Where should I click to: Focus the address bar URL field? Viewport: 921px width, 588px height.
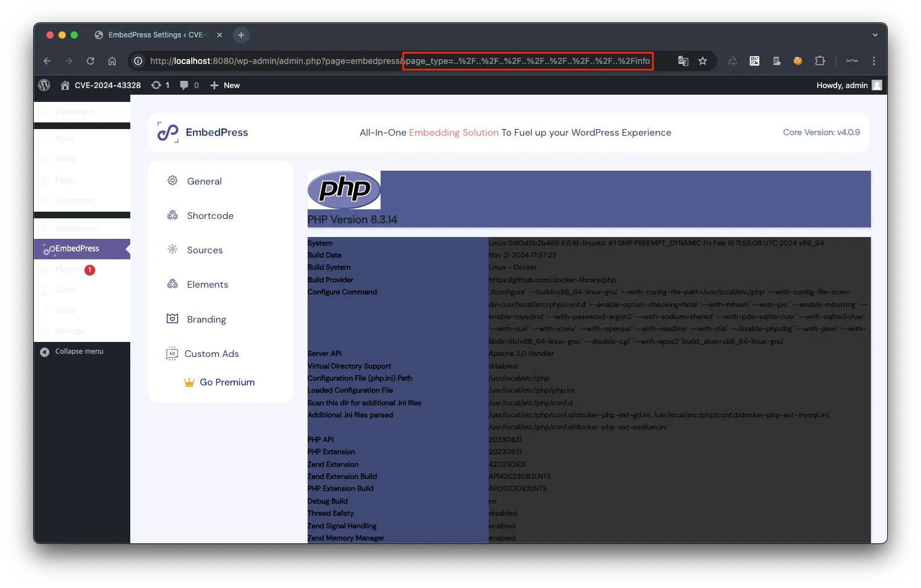click(x=400, y=61)
